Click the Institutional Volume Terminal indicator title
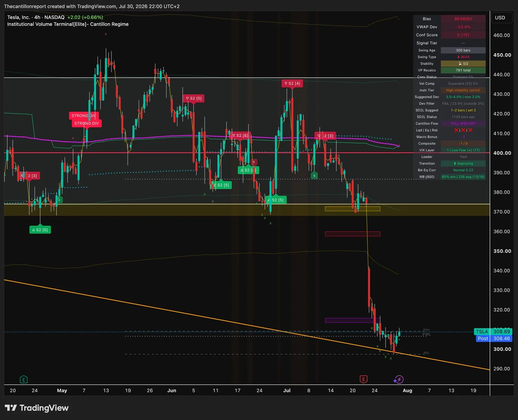The image size is (518, 420). point(68,24)
